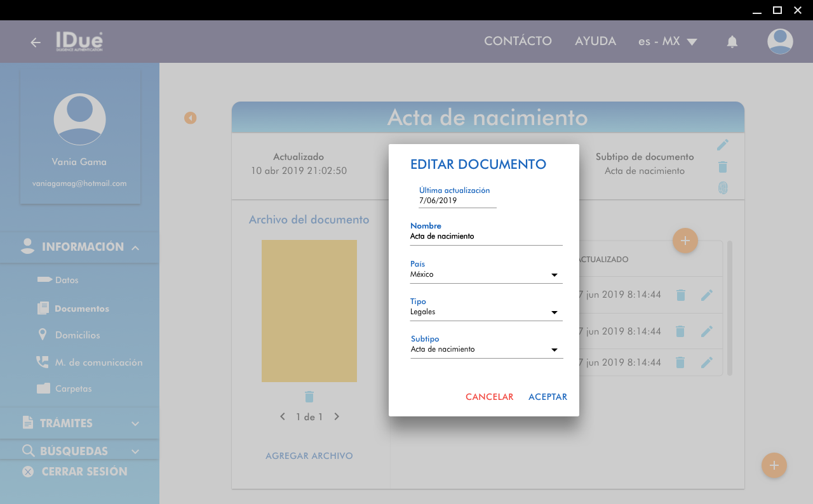The image size is (813, 504).
Task: Click the pencil edit icon in document header
Action: 722,145
